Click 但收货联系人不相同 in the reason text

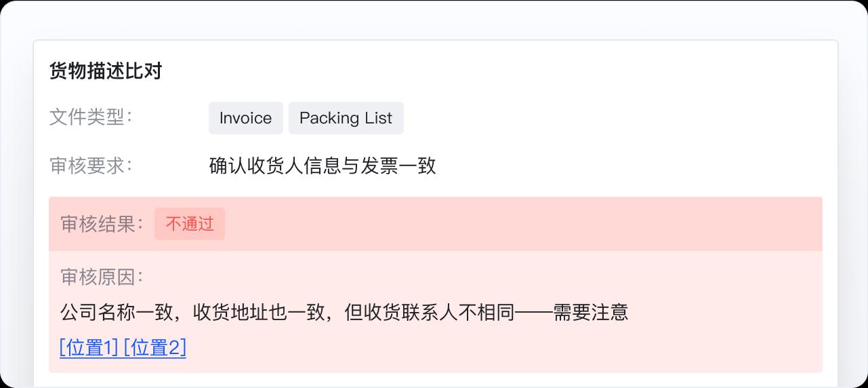point(430,312)
